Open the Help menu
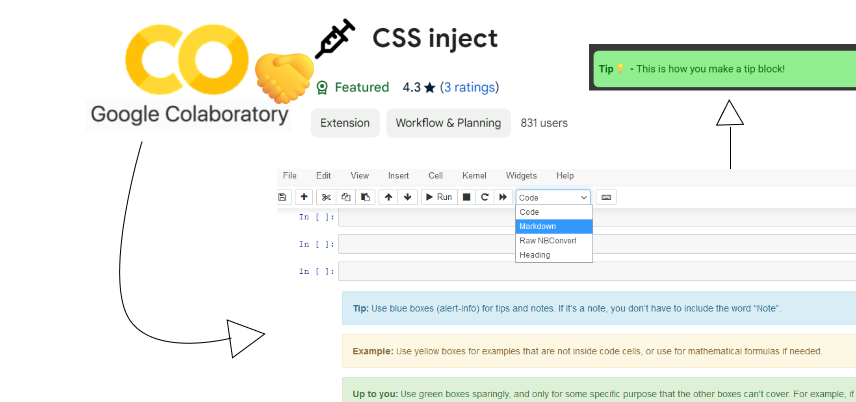This screenshot has height=402, width=856. pos(565,175)
